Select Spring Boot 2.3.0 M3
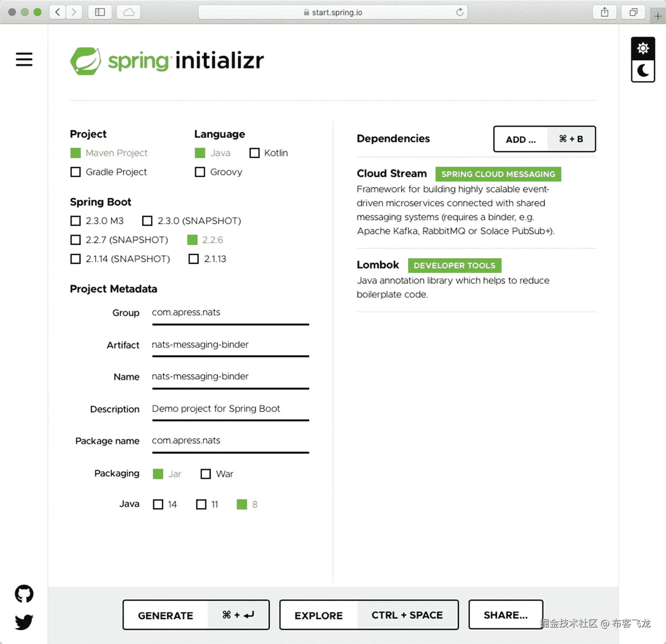 coord(75,221)
